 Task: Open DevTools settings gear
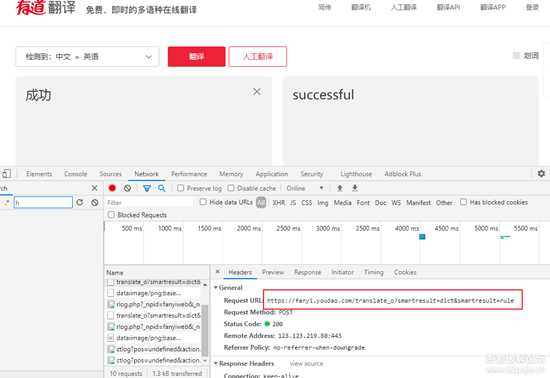[x=541, y=174]
